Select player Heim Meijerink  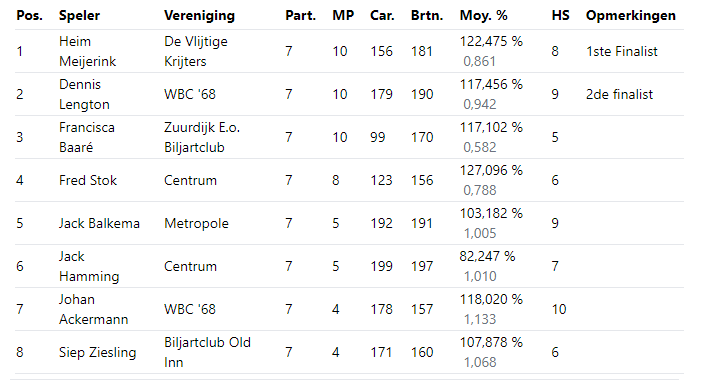tap(87, 51)
